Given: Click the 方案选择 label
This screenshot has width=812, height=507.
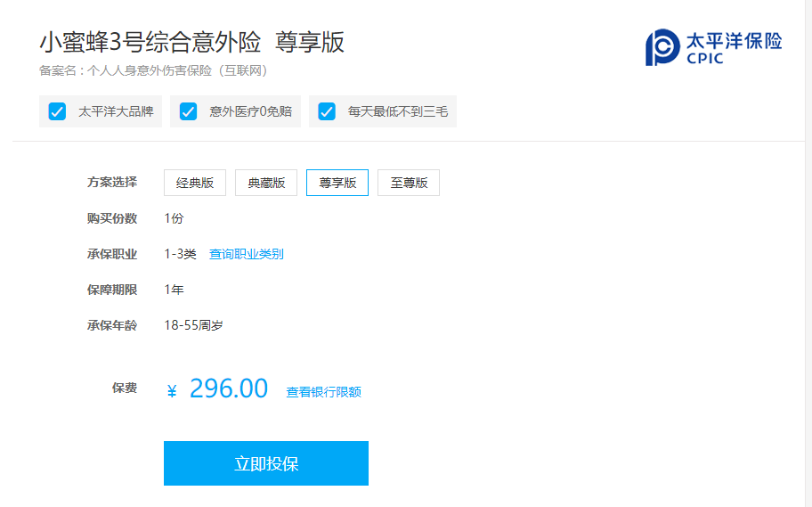Looking at the screenshot, I should click(x=112, y=183).
